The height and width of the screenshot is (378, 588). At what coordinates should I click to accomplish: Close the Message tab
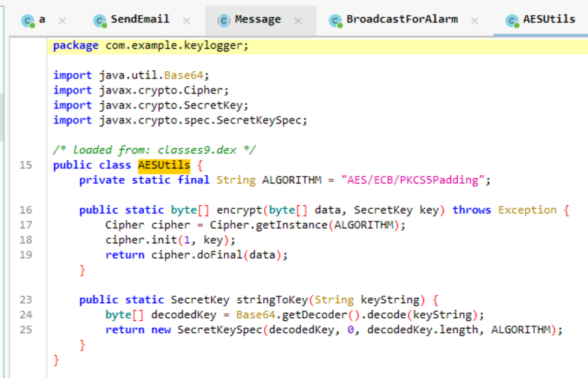pyautogui.click(x=298, y=21)
